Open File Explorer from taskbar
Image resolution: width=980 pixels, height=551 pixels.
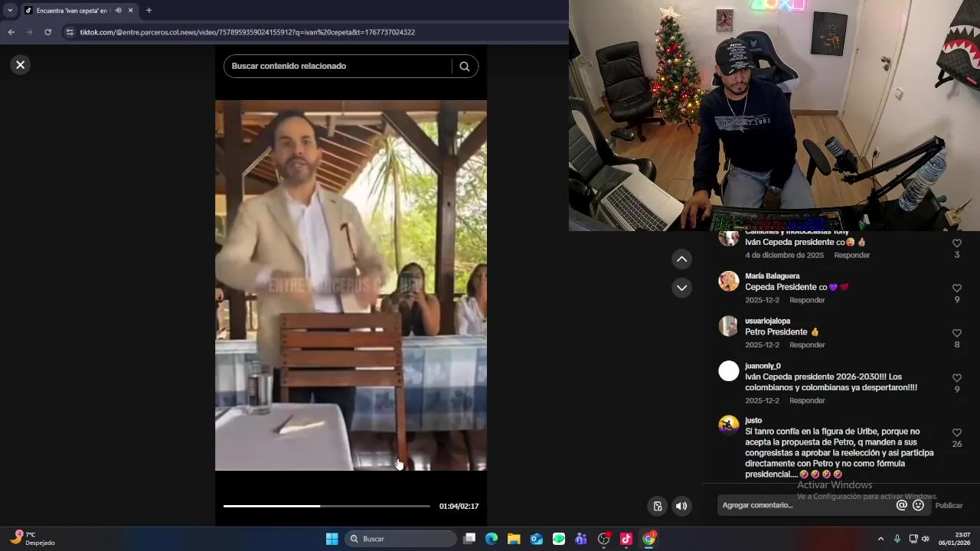coord(514,539)
